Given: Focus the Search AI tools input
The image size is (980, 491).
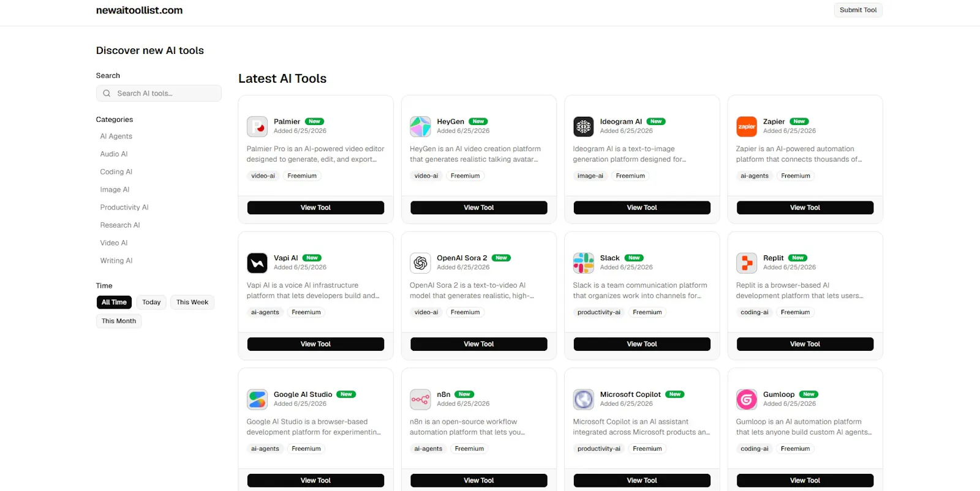Looking at the screenshot, I should 159,94.
